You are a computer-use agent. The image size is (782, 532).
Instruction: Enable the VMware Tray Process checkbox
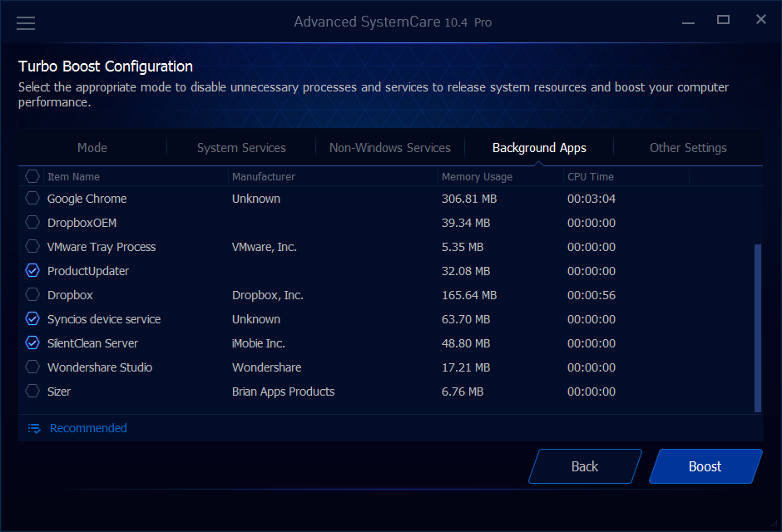pyautogui.click(x=32, y=246)
